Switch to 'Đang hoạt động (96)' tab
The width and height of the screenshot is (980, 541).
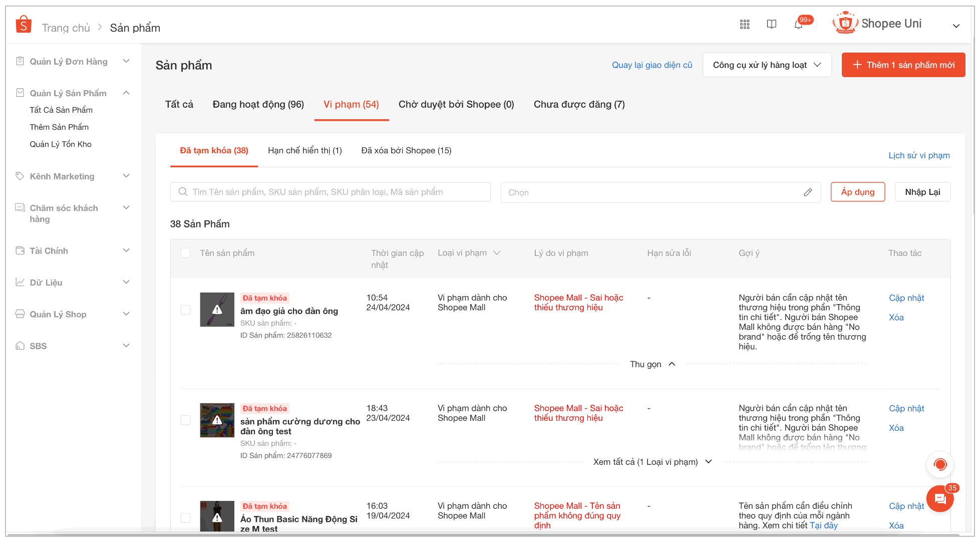258,104
